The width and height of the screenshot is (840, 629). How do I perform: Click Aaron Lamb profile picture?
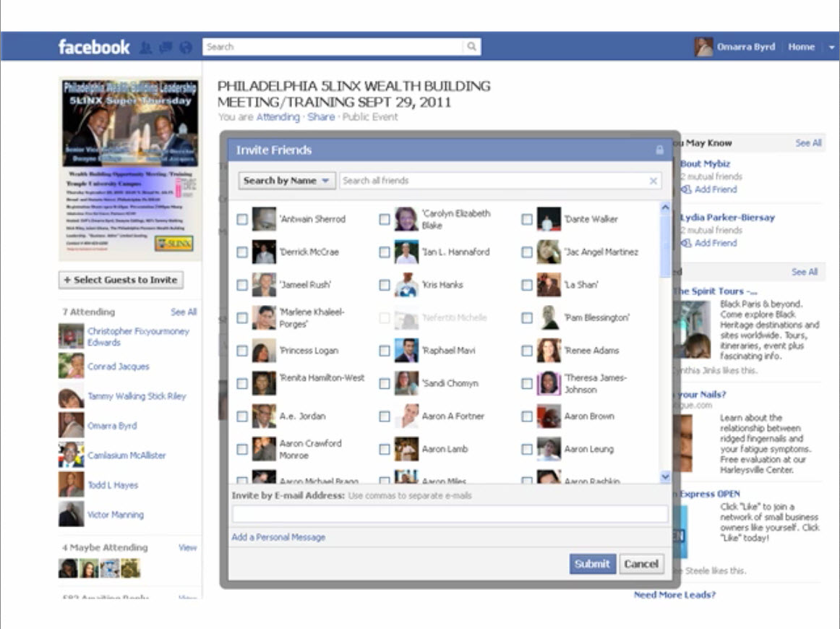(406, 449)
